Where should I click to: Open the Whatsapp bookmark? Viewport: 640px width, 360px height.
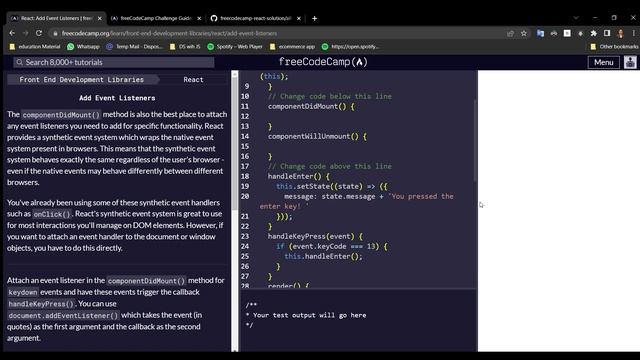(83, 47)
